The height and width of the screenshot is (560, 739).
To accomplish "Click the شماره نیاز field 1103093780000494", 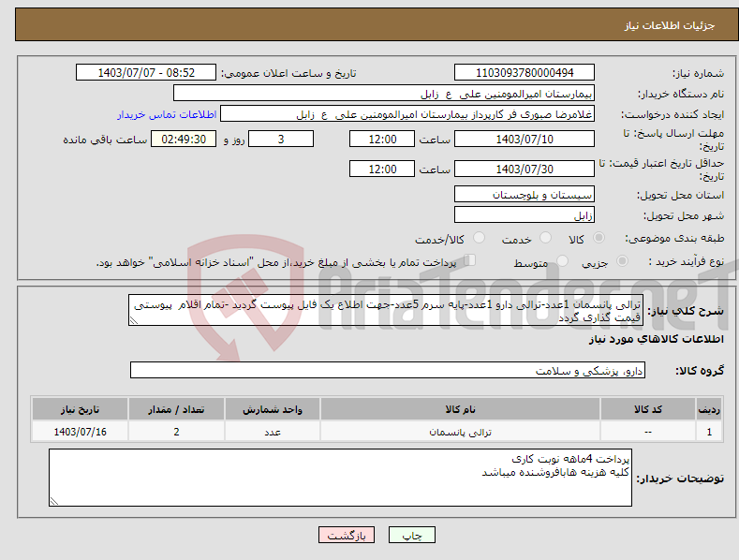I will click(x=525, y=73).
